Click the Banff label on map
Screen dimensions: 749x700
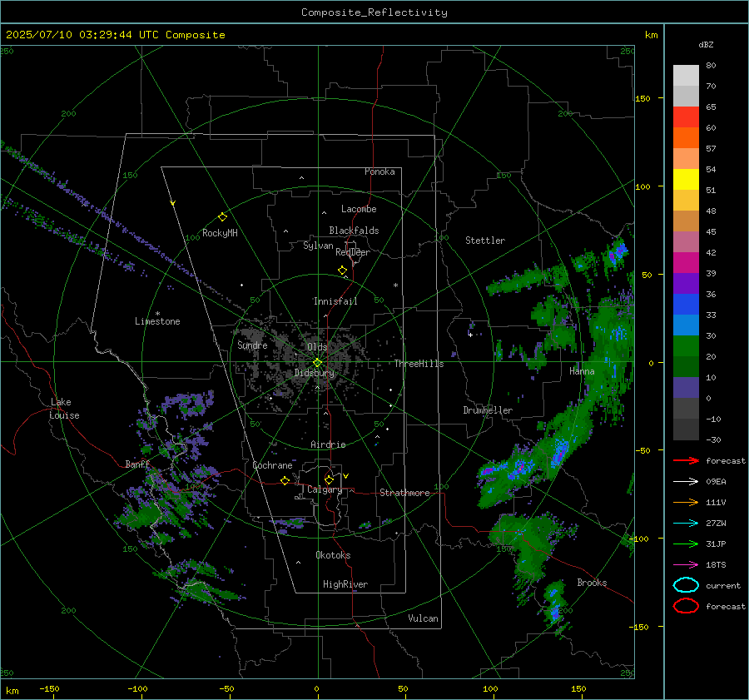tap(137, 464)
